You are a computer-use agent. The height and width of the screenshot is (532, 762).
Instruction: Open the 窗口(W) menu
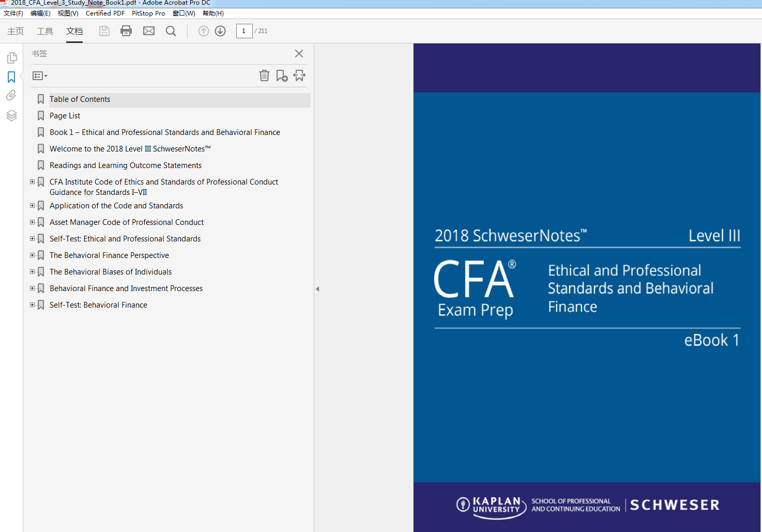pos(184,13)
